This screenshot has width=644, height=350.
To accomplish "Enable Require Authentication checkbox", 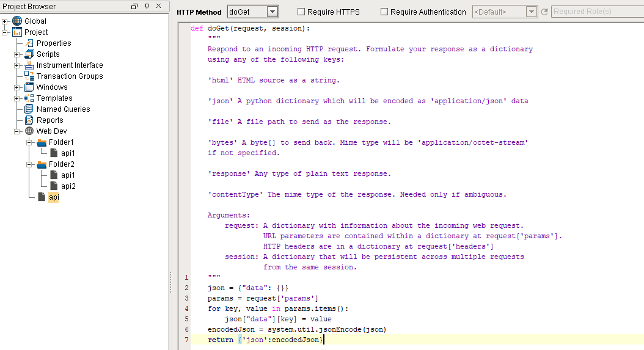I will 384,12.
